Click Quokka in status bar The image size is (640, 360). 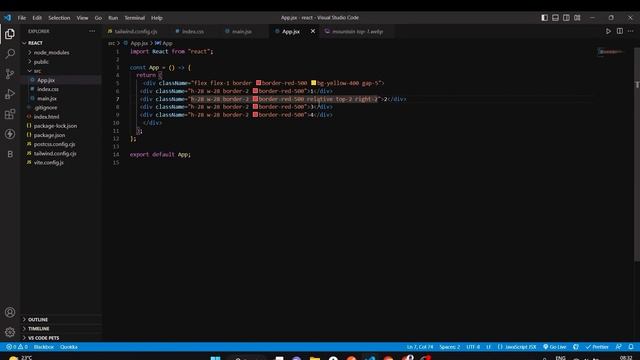69,347
